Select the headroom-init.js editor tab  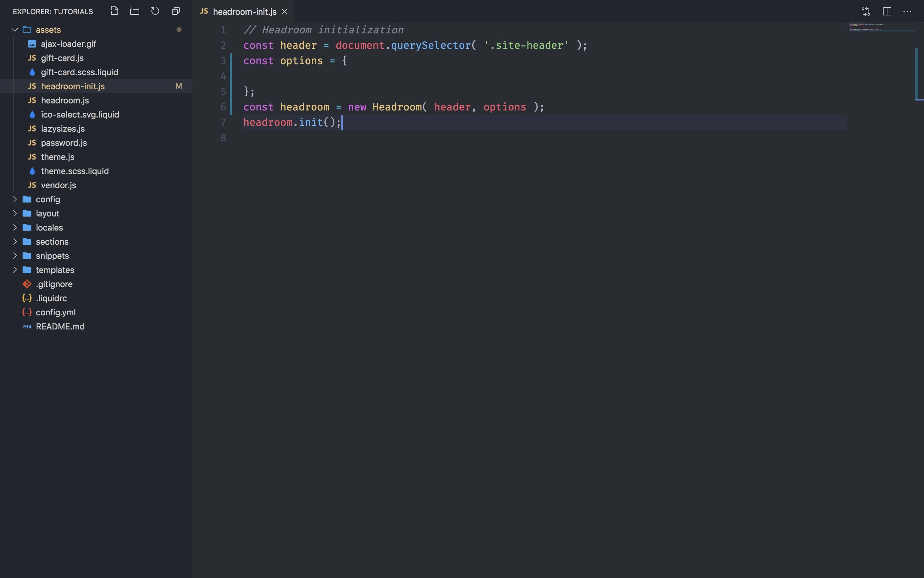pyautogui.click(x=244, y=12)
